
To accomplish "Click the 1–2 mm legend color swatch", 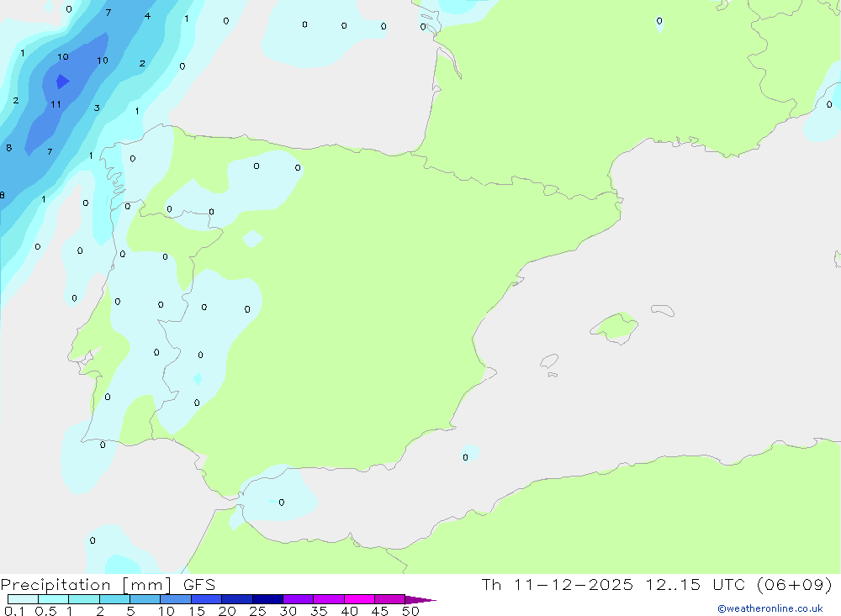I will pyautogui.click(x=84, y=599).
